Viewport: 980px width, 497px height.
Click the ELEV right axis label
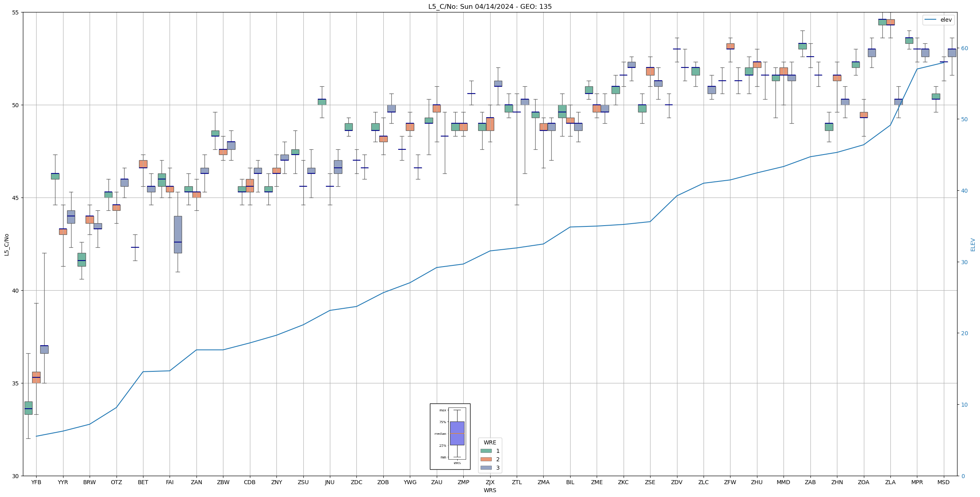click(x=973, y=244)
